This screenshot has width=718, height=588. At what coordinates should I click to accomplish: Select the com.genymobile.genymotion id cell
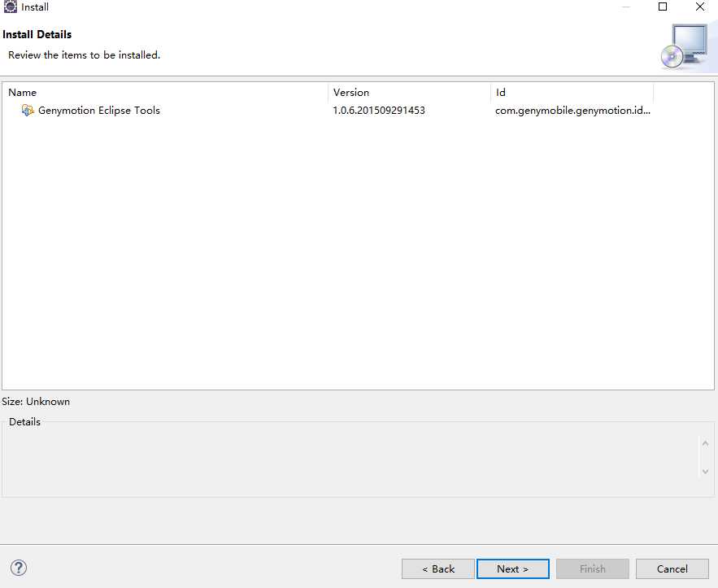coord(572,111)
